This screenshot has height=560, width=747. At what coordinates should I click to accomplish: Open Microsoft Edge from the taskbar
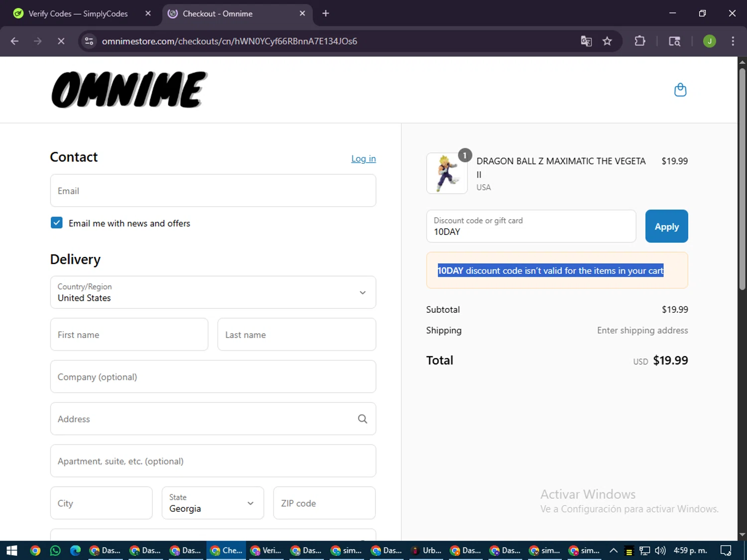point(75,551)
